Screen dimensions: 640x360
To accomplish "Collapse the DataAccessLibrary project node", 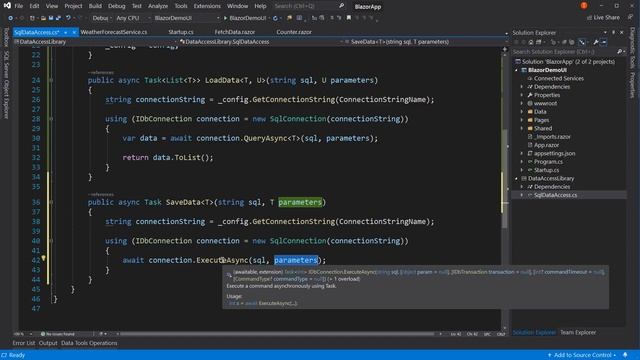I will point(516,178).
